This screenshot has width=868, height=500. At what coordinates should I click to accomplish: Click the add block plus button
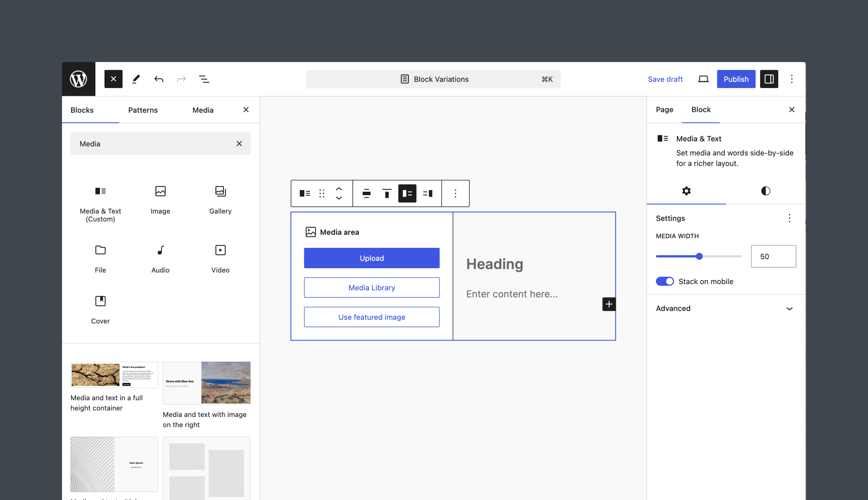point(609,304)
